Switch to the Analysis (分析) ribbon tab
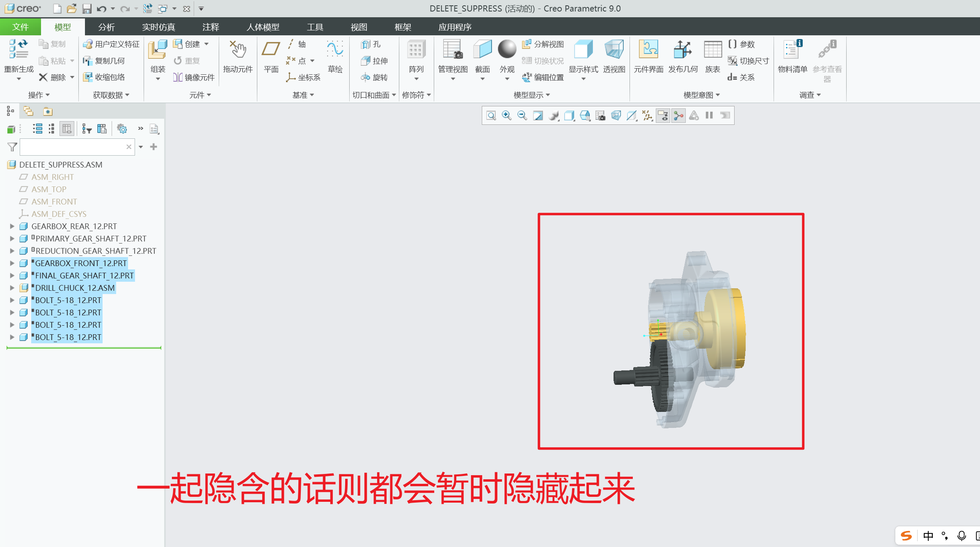The width and height of the screenshot is (980, 547). pos(106,27)
